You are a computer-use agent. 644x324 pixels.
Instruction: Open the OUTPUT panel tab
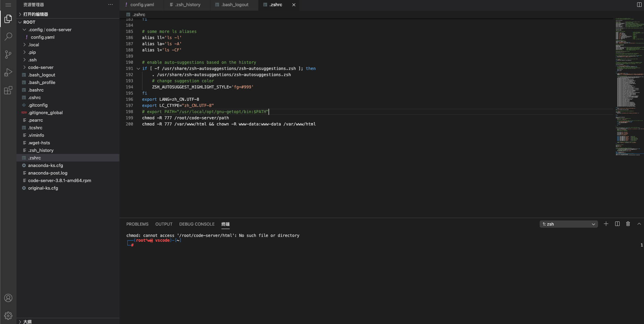[164, 224]
